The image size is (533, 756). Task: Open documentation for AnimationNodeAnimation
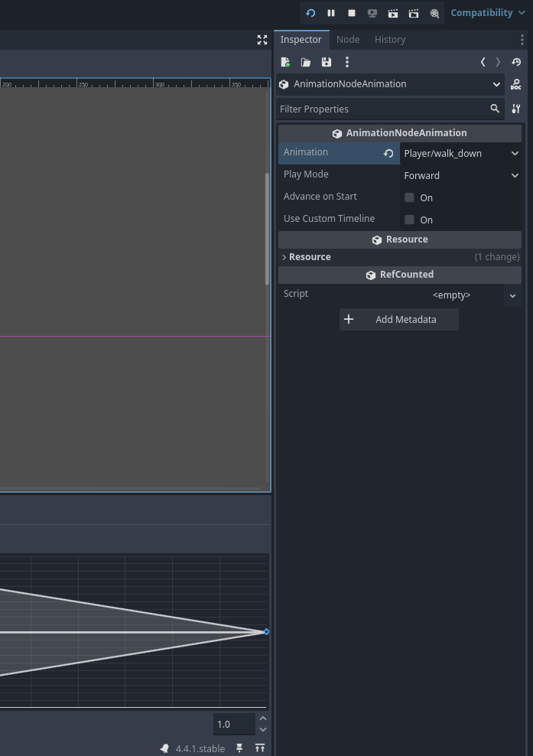coord(516,84)
